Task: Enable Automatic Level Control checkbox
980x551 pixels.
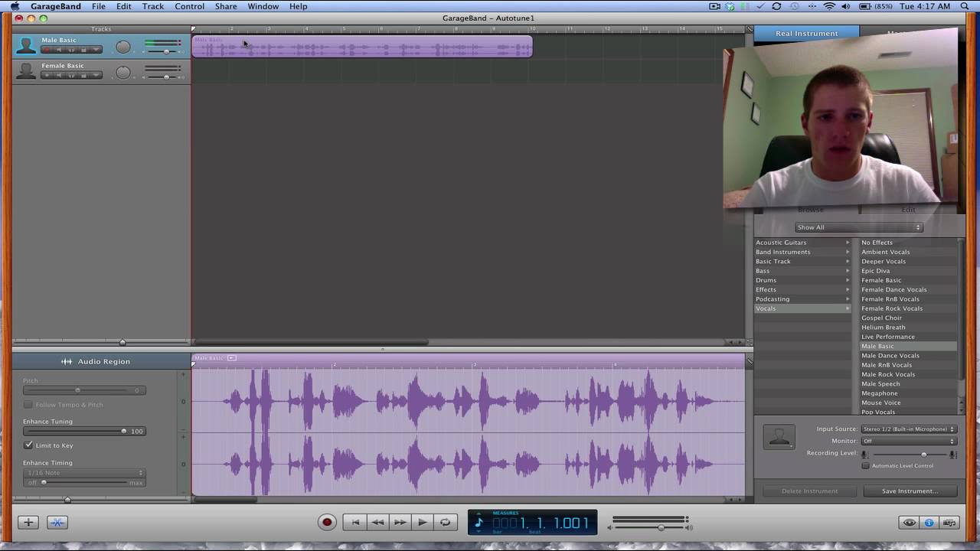Action: coord(866,465)
